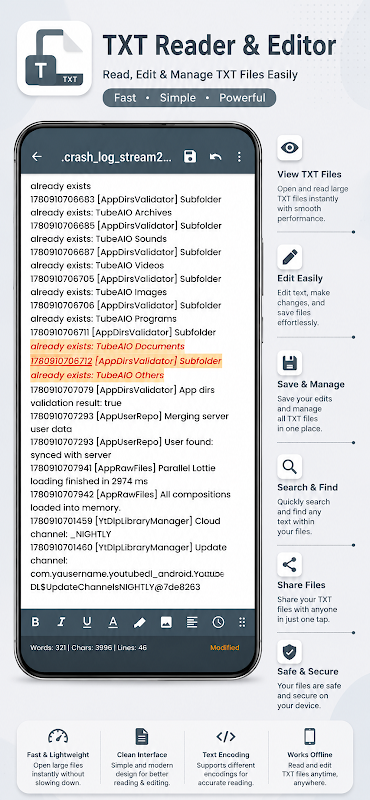Toggle italic formatting
The width and height of the screenshot is (370, 800).
(x=61, y=622)
